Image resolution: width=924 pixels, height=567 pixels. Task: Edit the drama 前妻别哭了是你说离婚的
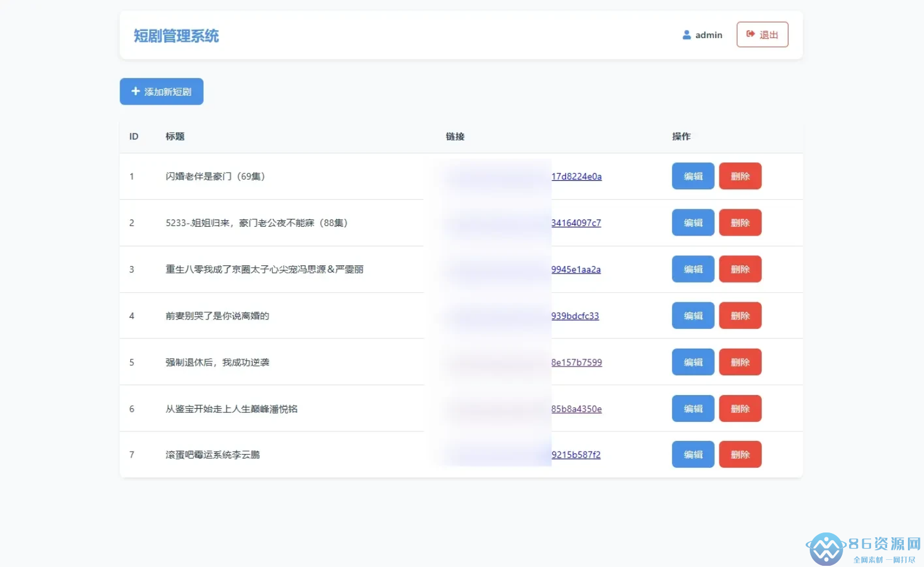pyautogui.click(x=693, y=315)
